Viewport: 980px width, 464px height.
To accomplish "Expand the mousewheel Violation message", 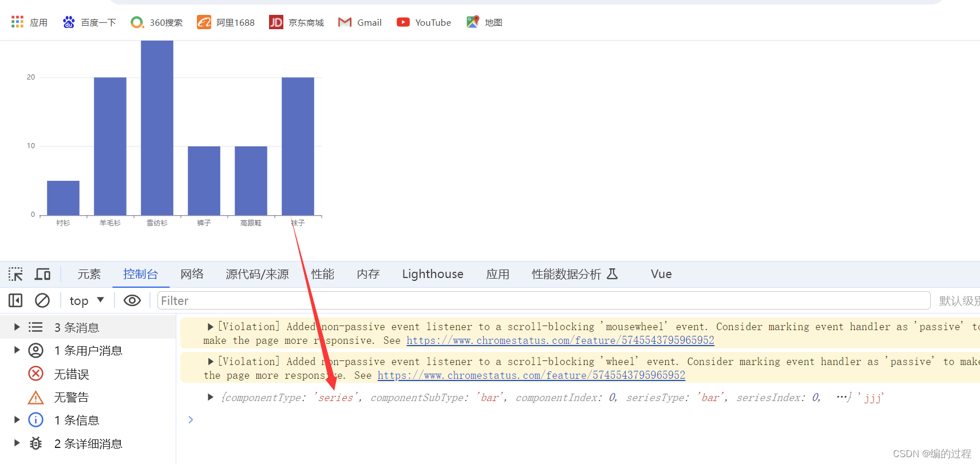I will click(x=210, y=327).
